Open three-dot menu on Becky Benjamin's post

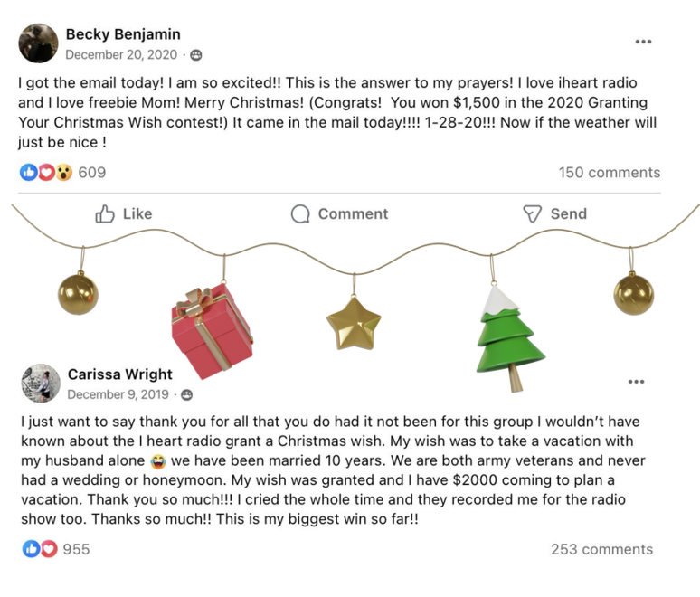click(643, 42)
